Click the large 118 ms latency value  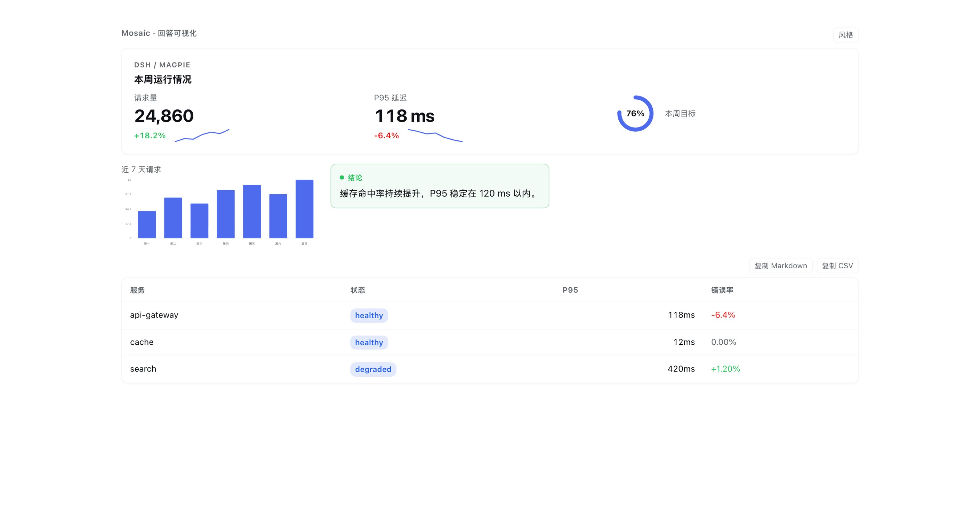pos(404,116)
